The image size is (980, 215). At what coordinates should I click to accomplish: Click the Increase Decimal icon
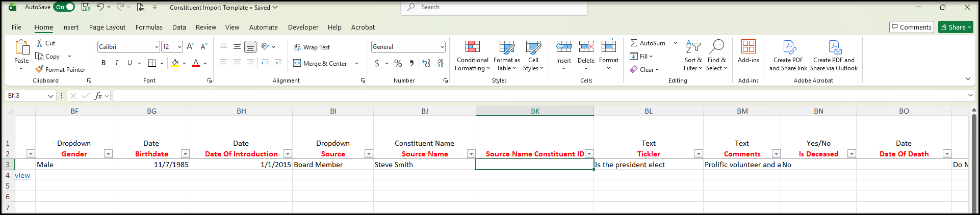pyautogui.click(x=426, y=63)
